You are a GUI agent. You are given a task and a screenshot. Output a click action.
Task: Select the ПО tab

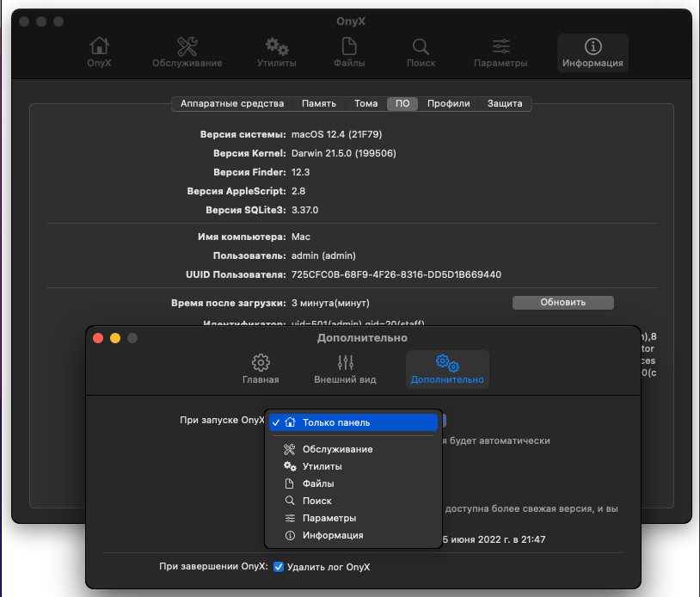[x=402, y=103]
